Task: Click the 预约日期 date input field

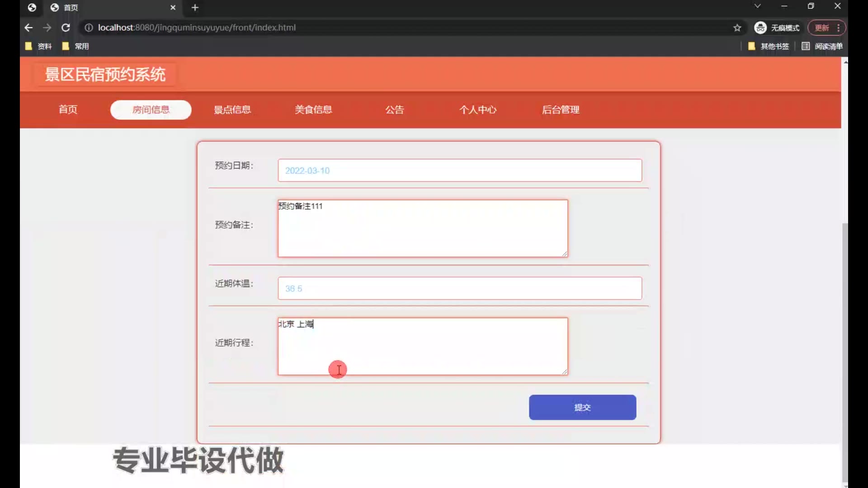Action: click(x=459, y=170)
